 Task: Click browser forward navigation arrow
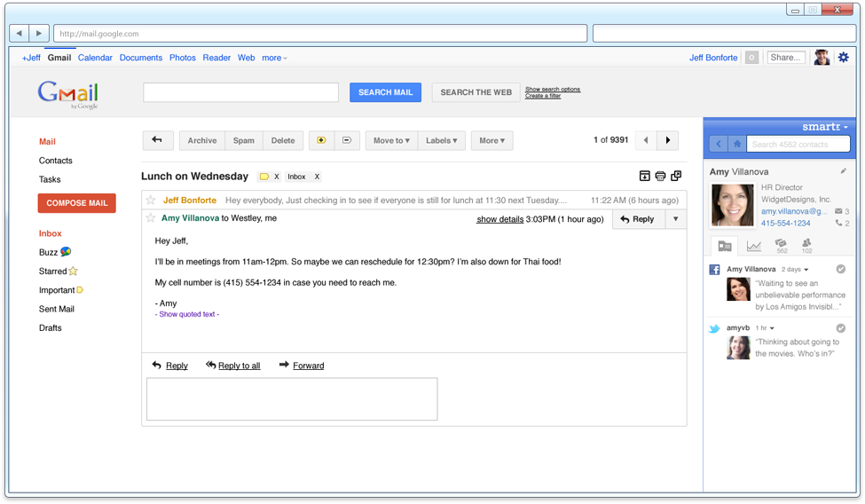(x=39, y=33)
